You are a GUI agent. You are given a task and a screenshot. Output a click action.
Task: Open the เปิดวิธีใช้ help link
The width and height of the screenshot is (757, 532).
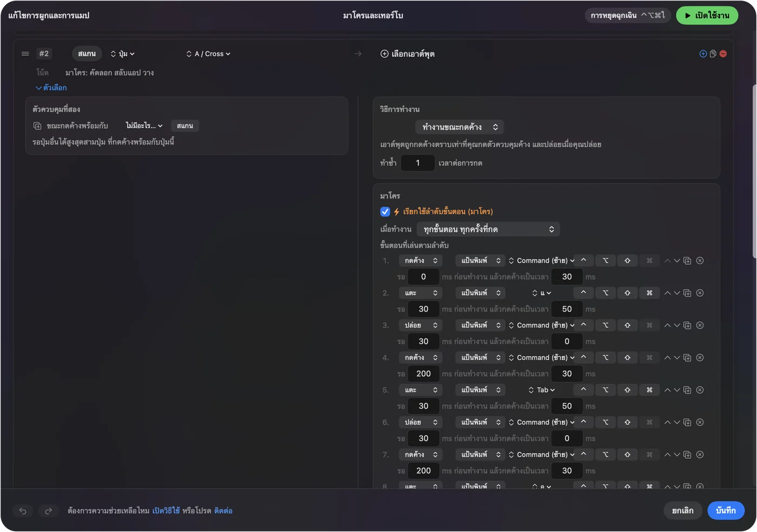[x=166, y=510]
